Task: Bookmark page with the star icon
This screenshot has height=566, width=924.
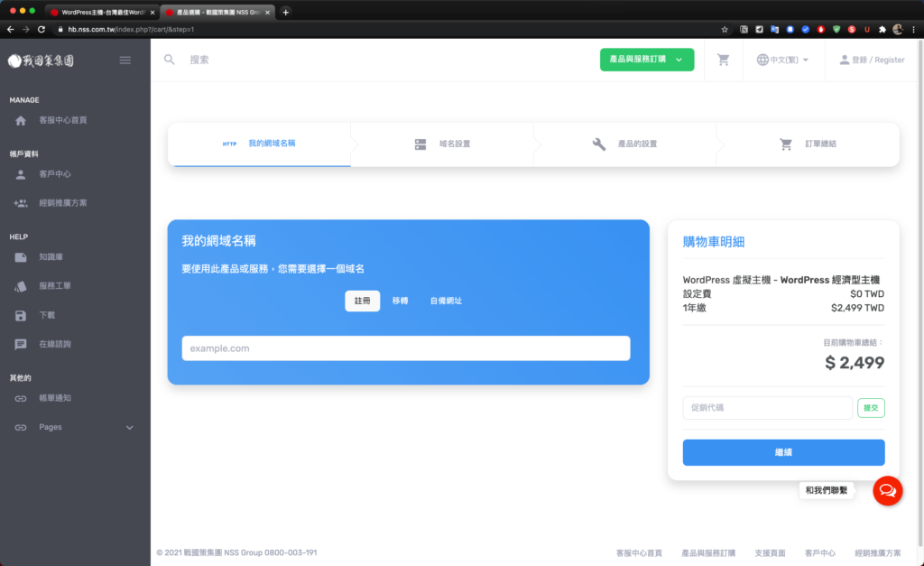Action: click(725, 29)
